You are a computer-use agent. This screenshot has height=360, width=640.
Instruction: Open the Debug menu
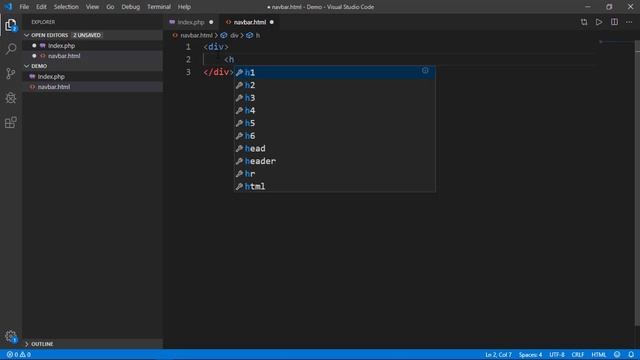pos(130,7)
